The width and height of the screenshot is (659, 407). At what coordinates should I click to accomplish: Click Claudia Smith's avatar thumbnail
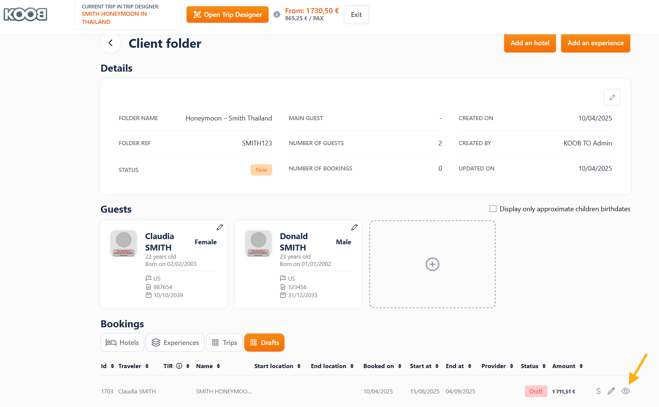pos(124,244)
